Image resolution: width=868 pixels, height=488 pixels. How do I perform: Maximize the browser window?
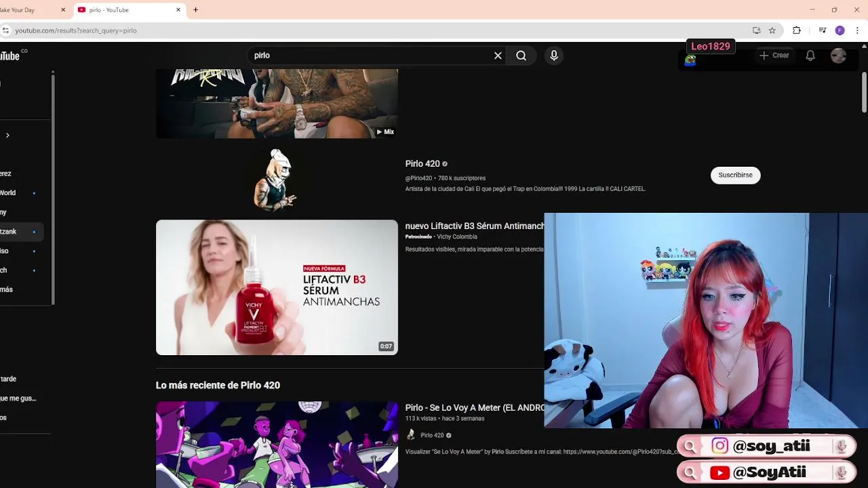[834, 9]
